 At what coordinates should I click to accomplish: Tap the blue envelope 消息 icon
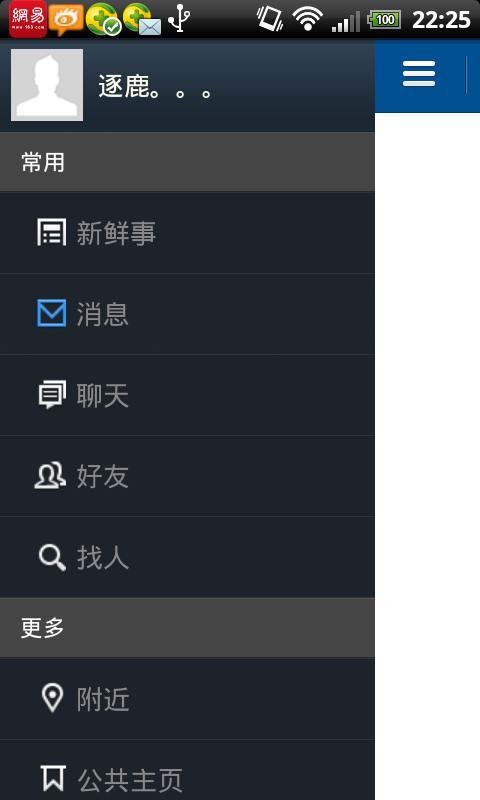52,313
